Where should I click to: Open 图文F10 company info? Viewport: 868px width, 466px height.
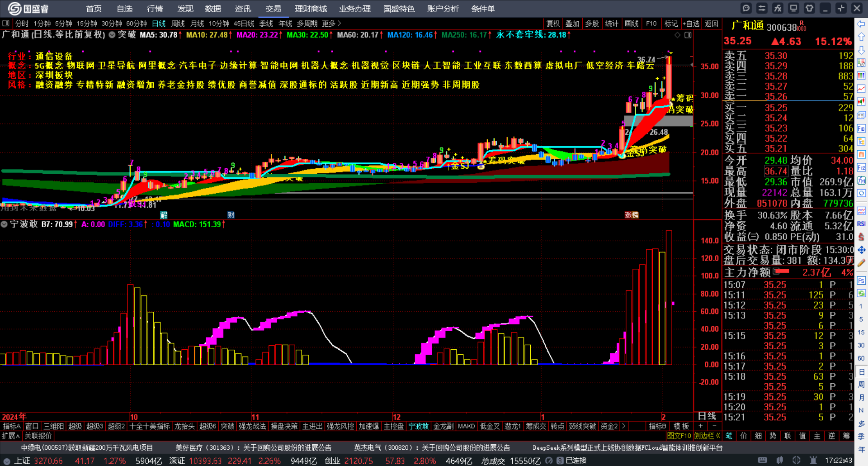point(679,436)
